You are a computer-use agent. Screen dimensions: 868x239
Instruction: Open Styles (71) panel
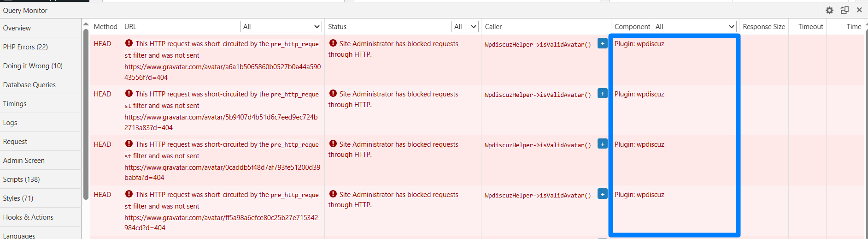coord(41,198)
